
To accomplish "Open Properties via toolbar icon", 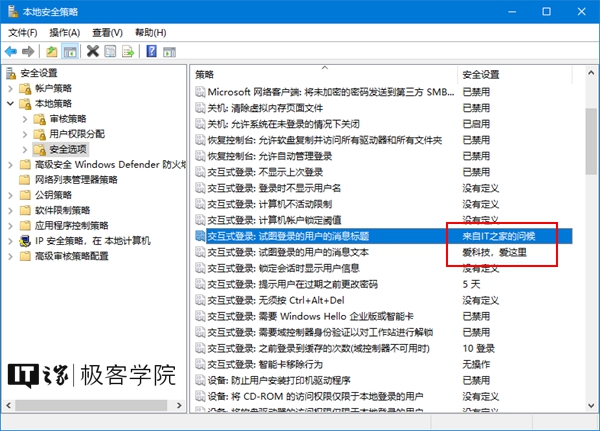I will tap(110, 51).
